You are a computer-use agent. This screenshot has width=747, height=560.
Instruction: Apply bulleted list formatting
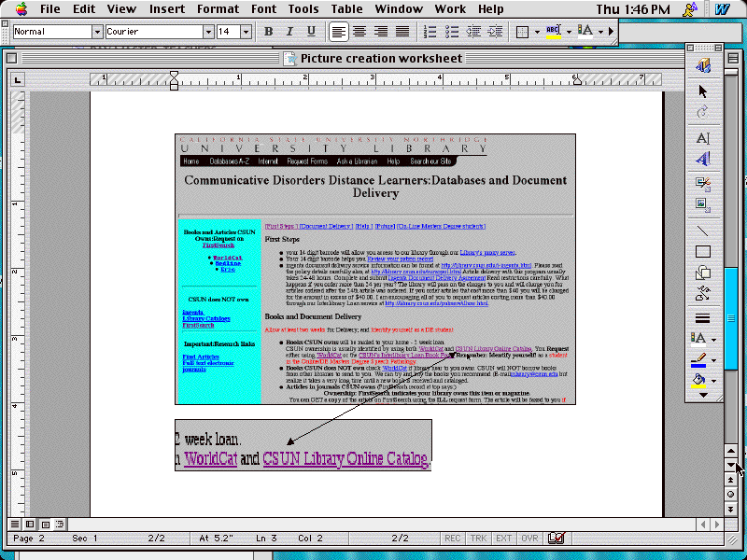point(452,32)
